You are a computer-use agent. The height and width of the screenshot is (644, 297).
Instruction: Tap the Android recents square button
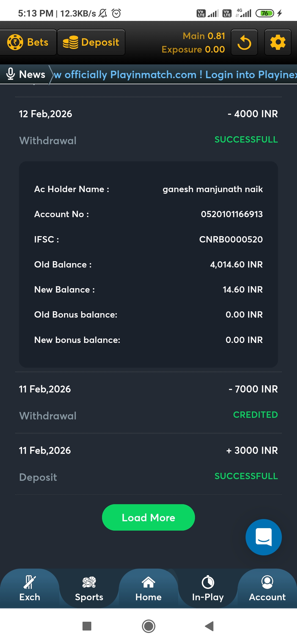click(87, 626)
